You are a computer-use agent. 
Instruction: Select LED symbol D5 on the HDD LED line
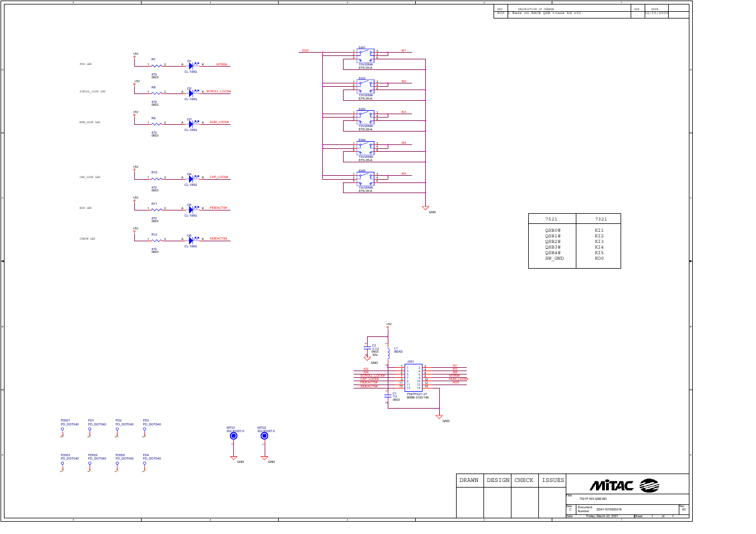pos(193,209)
